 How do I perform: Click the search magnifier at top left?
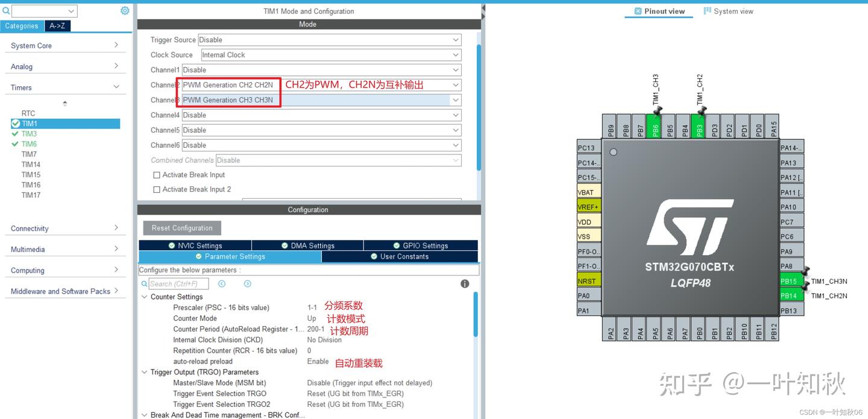[x=5, y=10]
